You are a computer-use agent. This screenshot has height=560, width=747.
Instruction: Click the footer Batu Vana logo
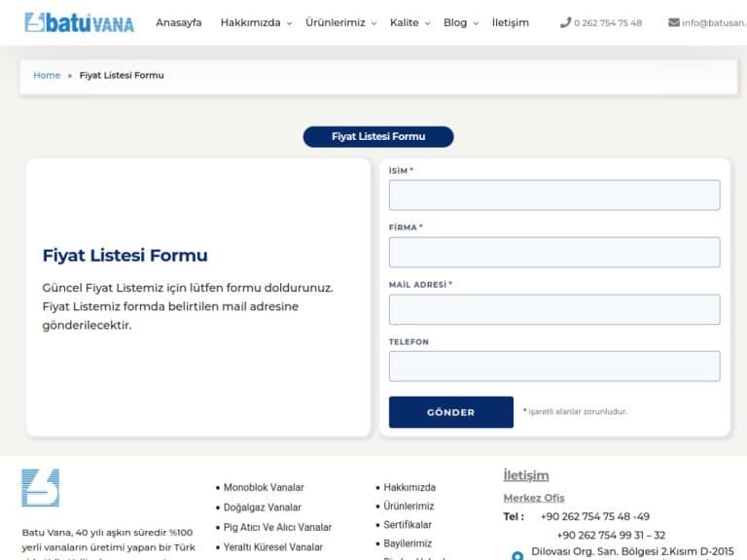41,488
